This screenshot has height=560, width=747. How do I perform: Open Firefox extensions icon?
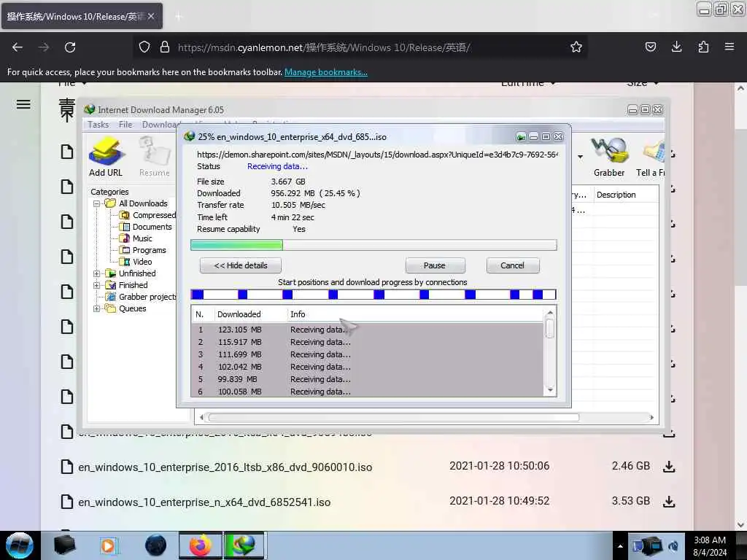tap(703, 47)
